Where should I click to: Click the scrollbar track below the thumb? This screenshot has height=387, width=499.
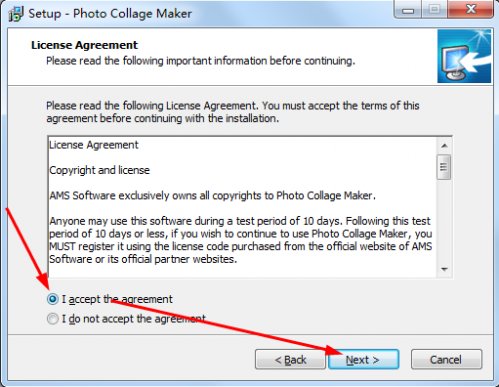tap(444, 221)
